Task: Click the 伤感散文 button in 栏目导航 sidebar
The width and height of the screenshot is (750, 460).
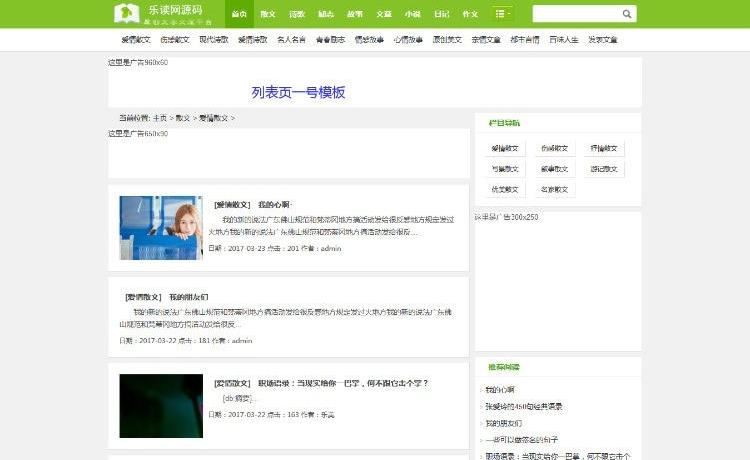Action: coord(554,148)
